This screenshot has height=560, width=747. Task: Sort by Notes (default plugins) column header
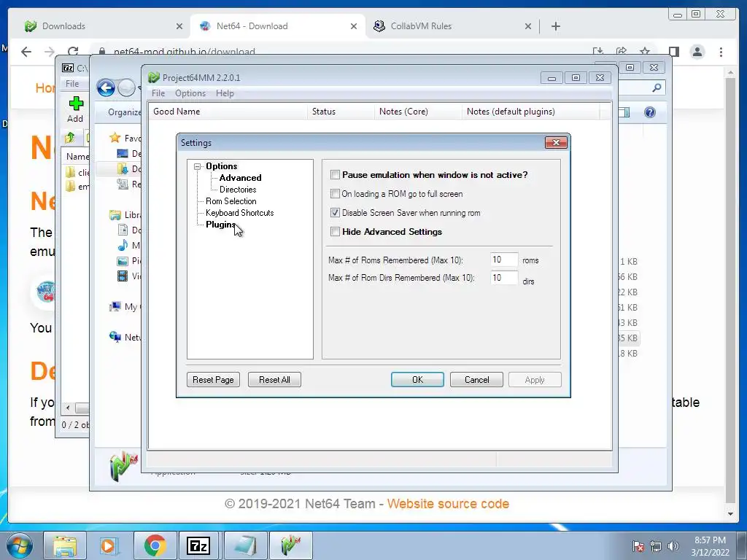pyautogui.click(x=531, y=112)
